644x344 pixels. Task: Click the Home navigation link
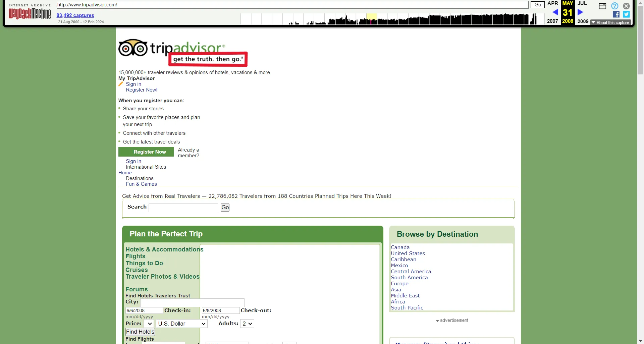[125, 173]
